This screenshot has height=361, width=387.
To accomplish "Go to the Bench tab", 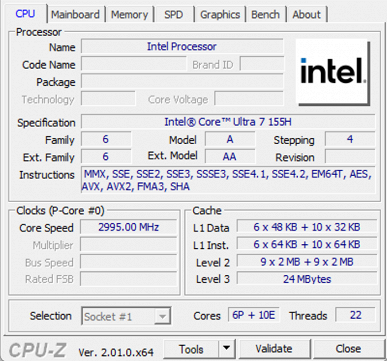I will tap(266, 15).
